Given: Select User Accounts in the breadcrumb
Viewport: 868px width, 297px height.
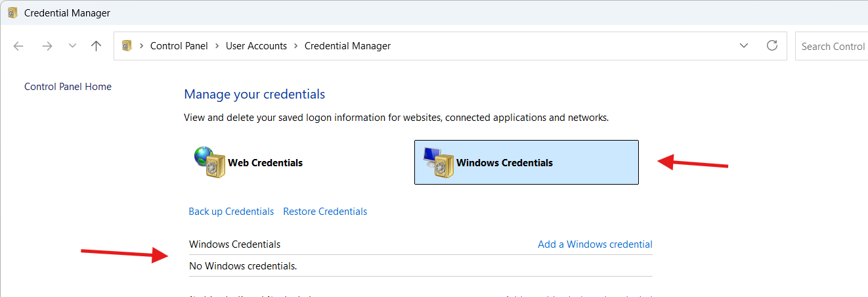Looking at the screenshot, I should click(256, 46).
